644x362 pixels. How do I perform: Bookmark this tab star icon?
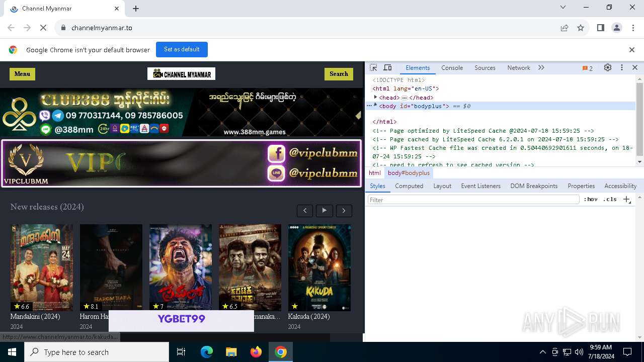click(581, 28)
